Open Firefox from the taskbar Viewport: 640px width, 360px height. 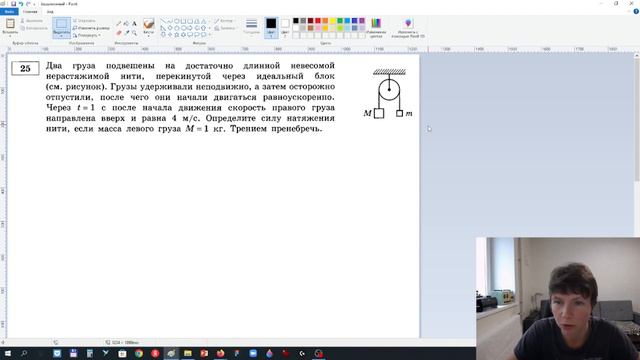coord(220,353)
